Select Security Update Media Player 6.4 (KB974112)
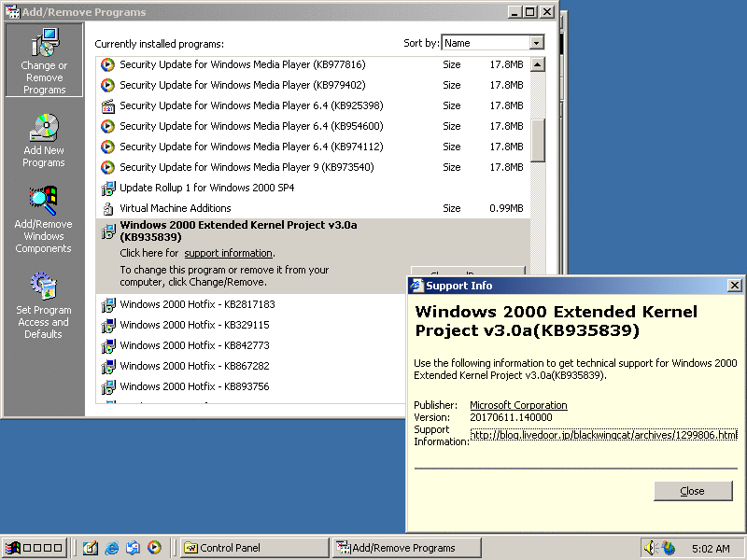The image size is (747, 560). click(313, 147)
